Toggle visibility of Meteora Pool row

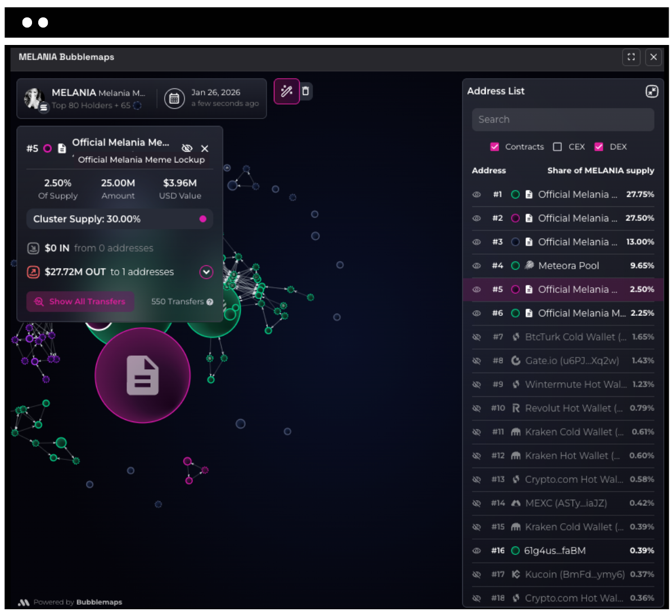pyautogui.click(x=476, y=266)
